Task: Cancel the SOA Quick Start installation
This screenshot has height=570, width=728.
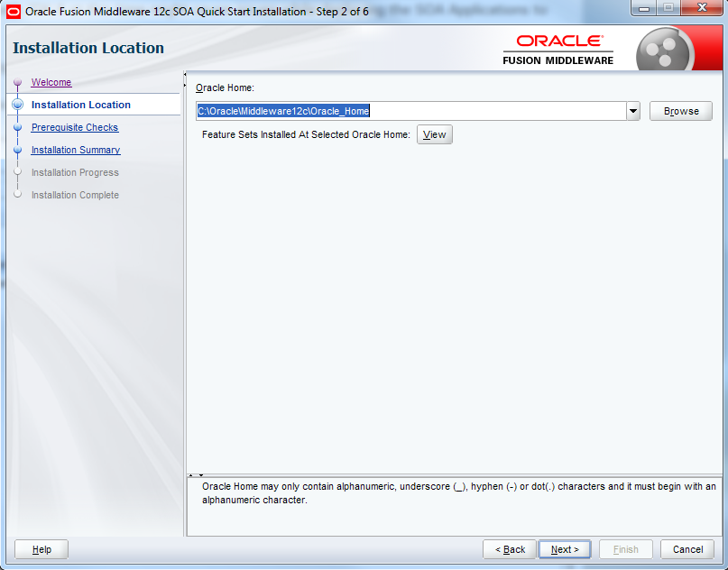Action: point(687,549)
